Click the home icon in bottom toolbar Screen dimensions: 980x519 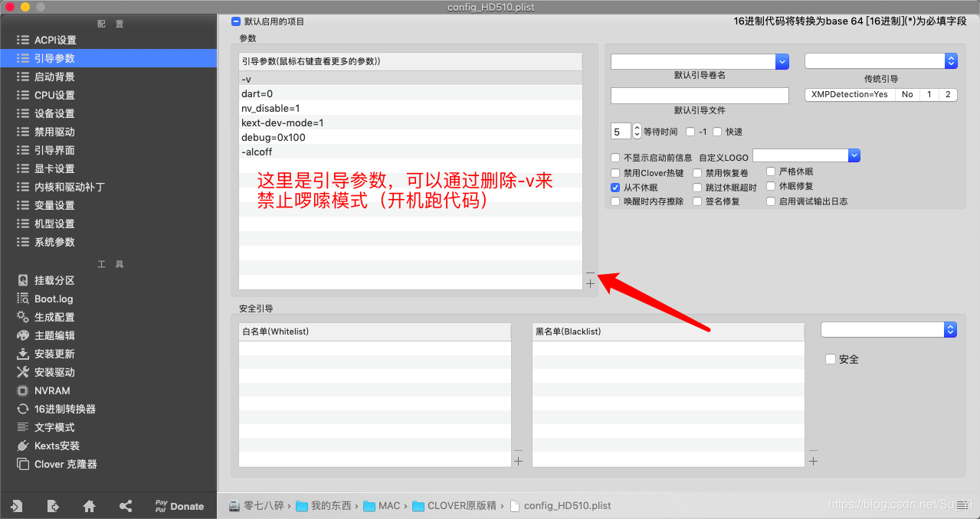coord(89,506)
